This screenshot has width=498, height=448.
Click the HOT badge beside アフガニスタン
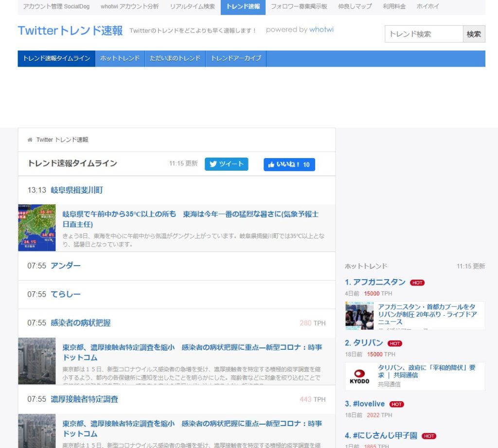point(417,282)
